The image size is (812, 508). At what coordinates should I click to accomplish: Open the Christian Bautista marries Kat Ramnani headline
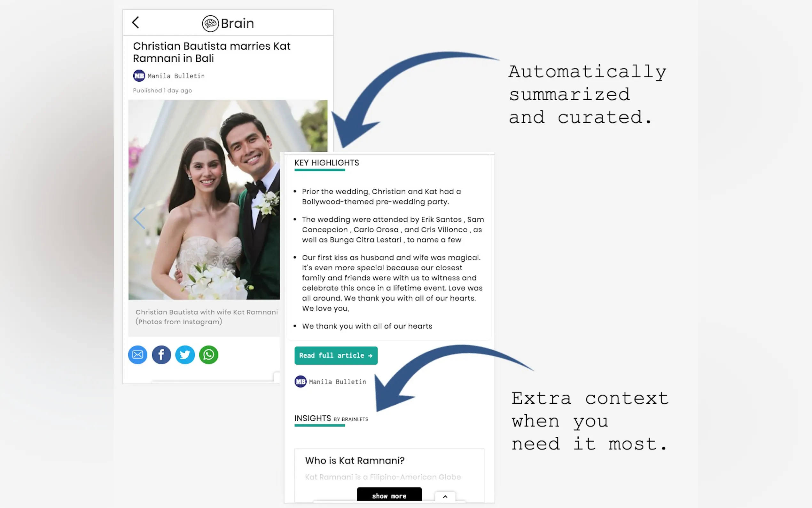[212, 52]
